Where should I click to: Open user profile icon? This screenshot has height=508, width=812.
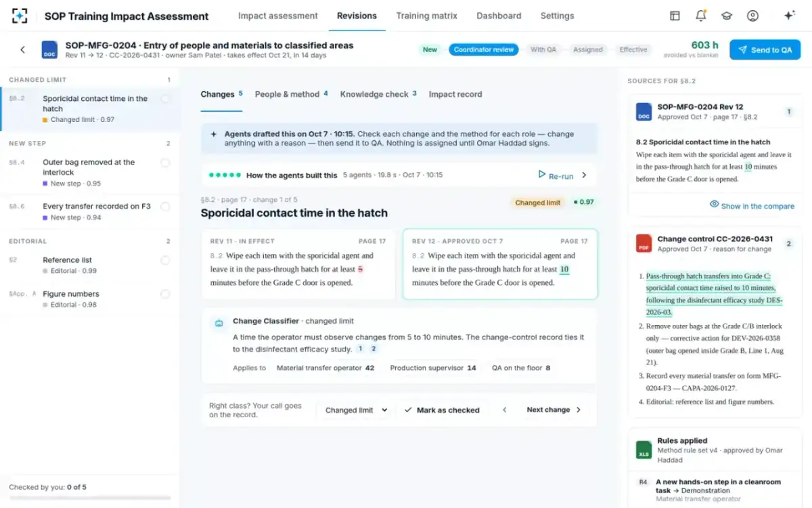[752, 16]
